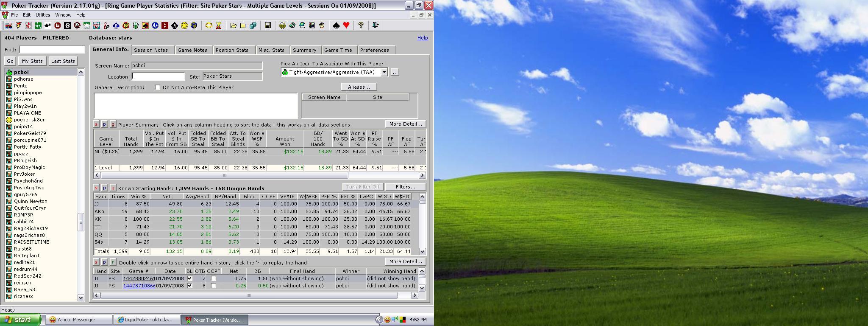
Task: Open the Preferences tab
Action: [374, 50]
